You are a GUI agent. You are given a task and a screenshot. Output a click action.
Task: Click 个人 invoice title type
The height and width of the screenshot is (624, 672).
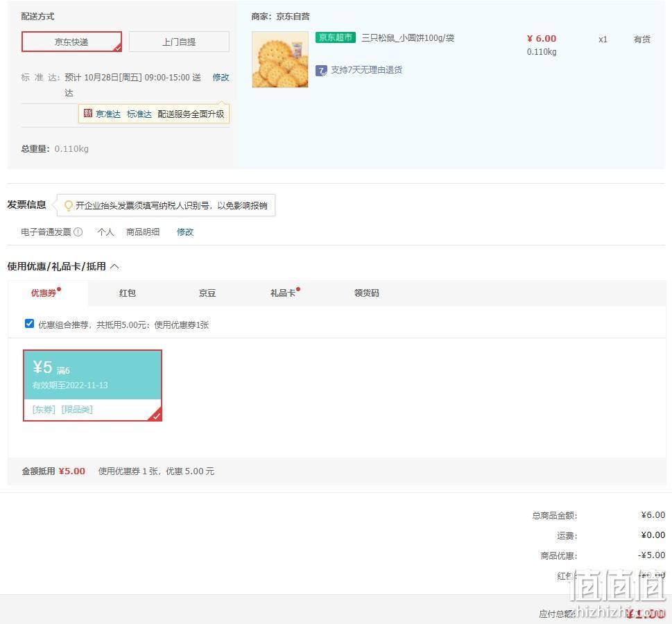click(105, 232)
